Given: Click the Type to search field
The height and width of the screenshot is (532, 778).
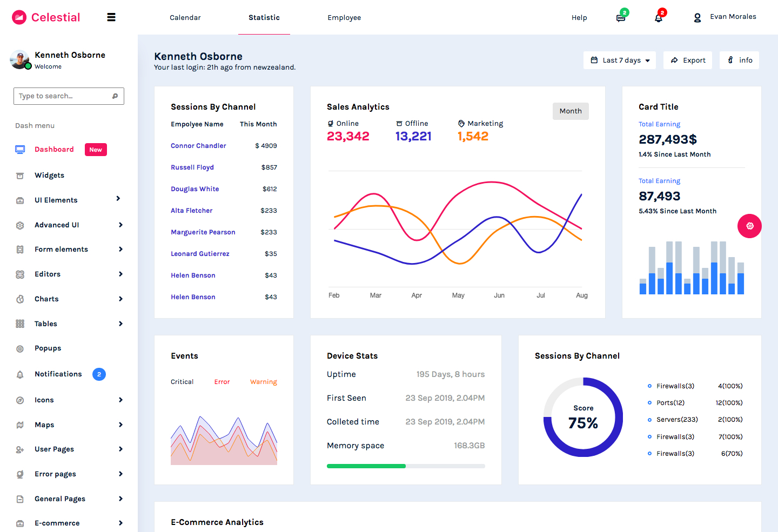Looking at the screenshot, I should (x=62, y=96).
